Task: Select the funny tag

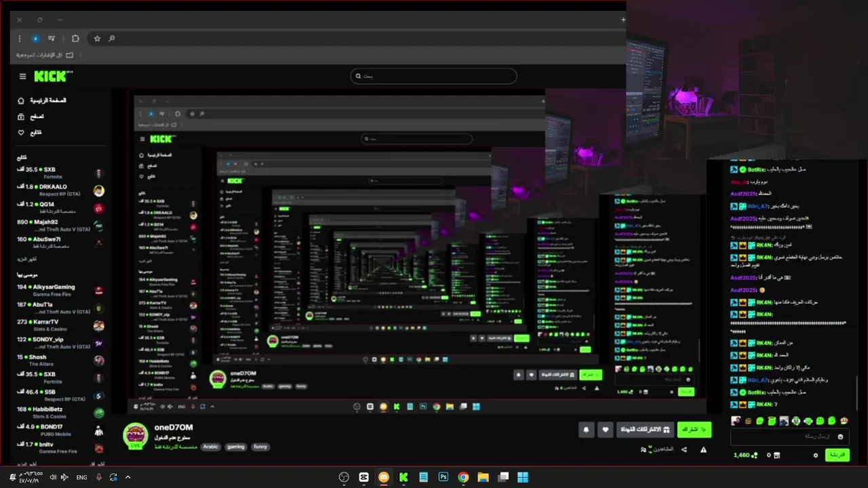Action: 260,447
